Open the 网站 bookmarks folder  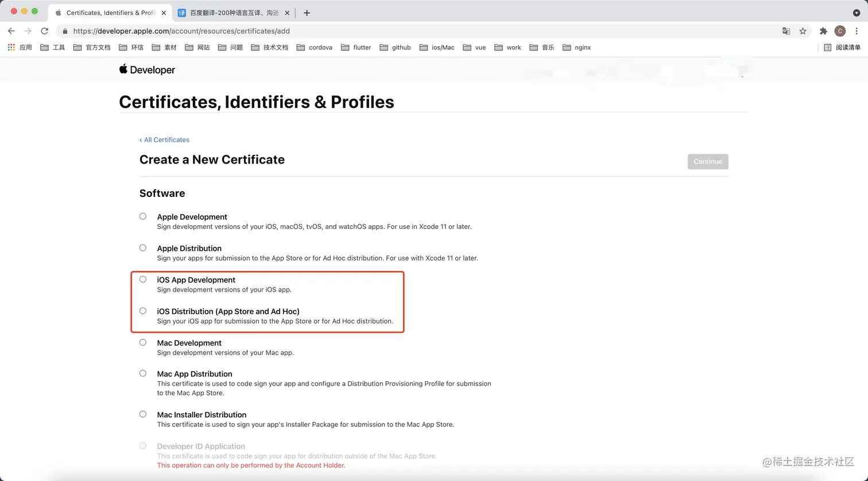point(197,48)
